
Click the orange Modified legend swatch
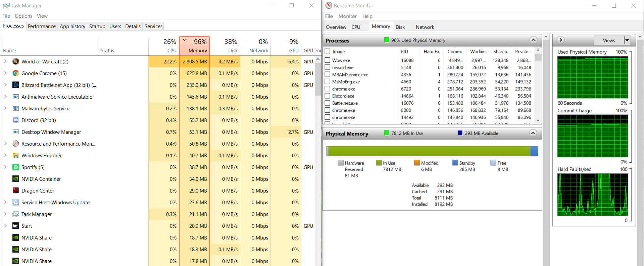click(417, 163)
